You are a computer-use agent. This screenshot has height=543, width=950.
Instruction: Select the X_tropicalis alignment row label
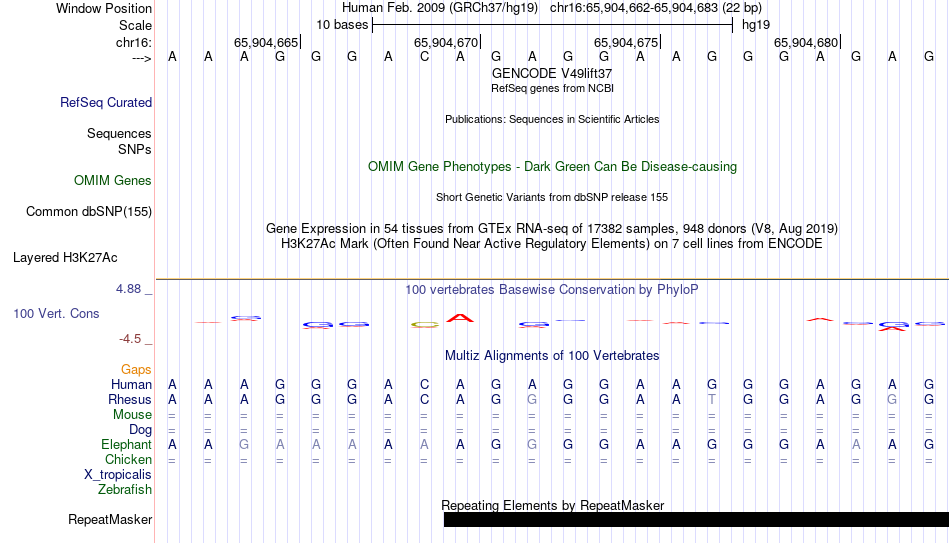point(118,475)
